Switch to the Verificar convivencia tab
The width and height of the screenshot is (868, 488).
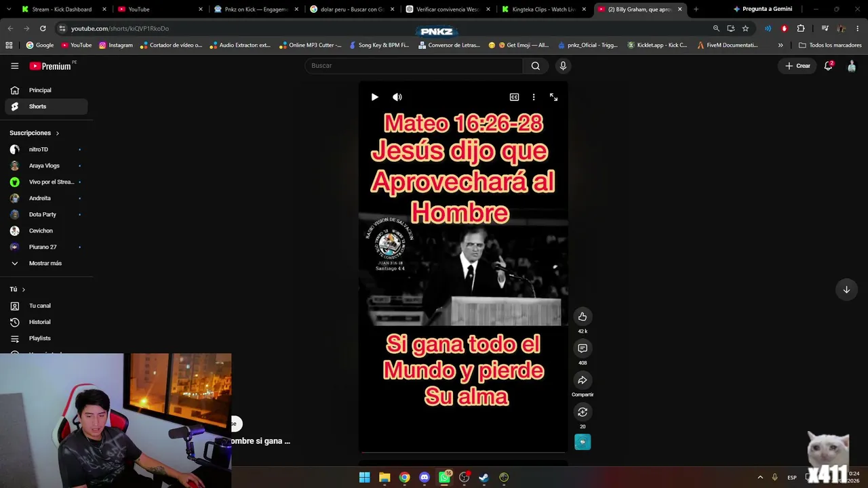(x=449, y=9)
